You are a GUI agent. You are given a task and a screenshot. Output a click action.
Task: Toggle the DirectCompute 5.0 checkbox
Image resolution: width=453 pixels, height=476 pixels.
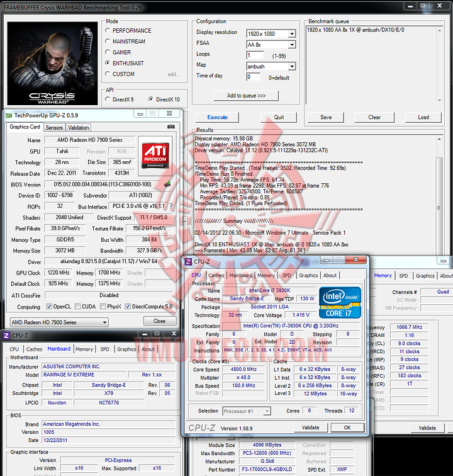[x=128, y=306]
